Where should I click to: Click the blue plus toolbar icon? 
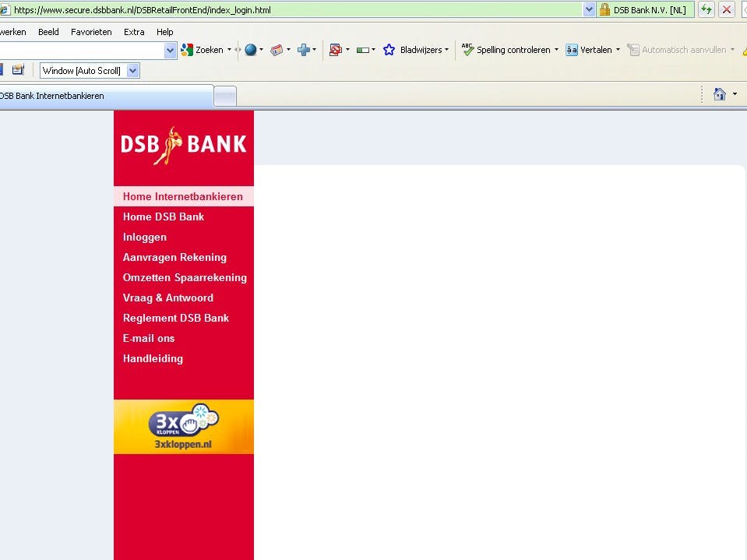tap(304, 50)
